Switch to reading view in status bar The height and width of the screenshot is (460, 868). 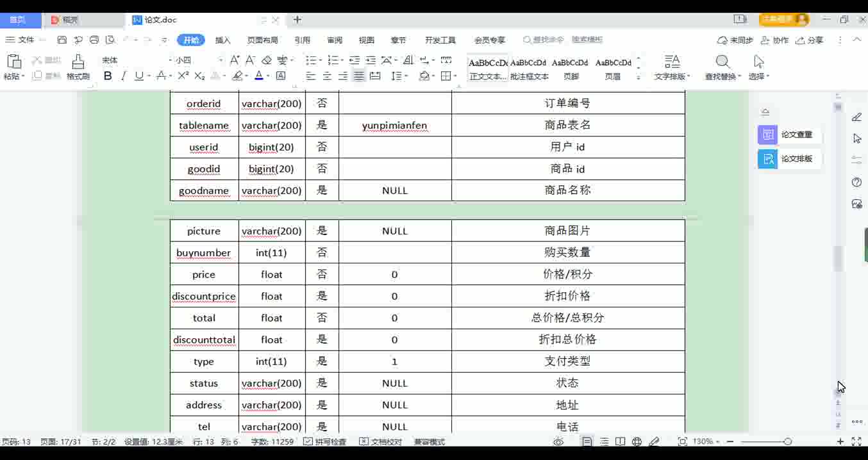(621, 442)
